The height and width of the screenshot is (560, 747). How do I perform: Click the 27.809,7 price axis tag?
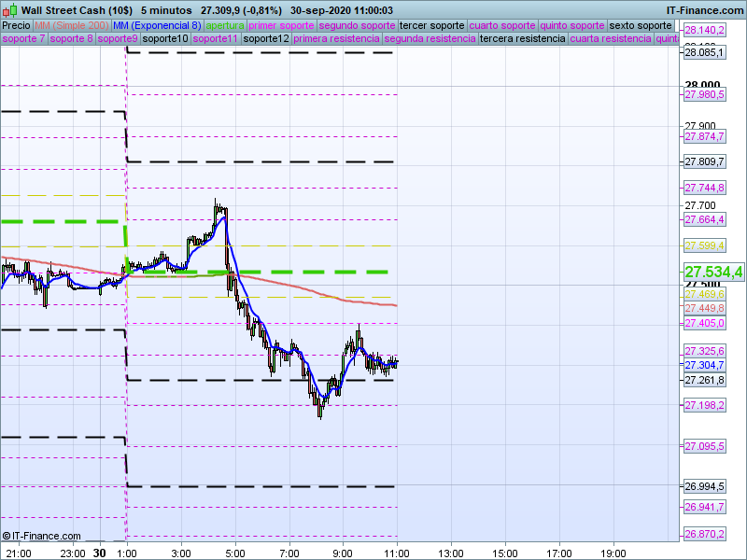click(x=705, y=161)
